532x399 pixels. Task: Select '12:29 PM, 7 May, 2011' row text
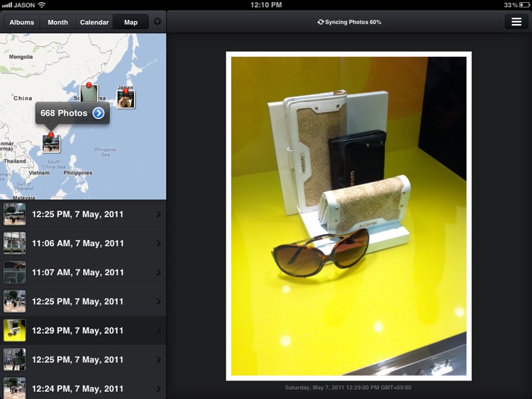(x=78, y=330)
